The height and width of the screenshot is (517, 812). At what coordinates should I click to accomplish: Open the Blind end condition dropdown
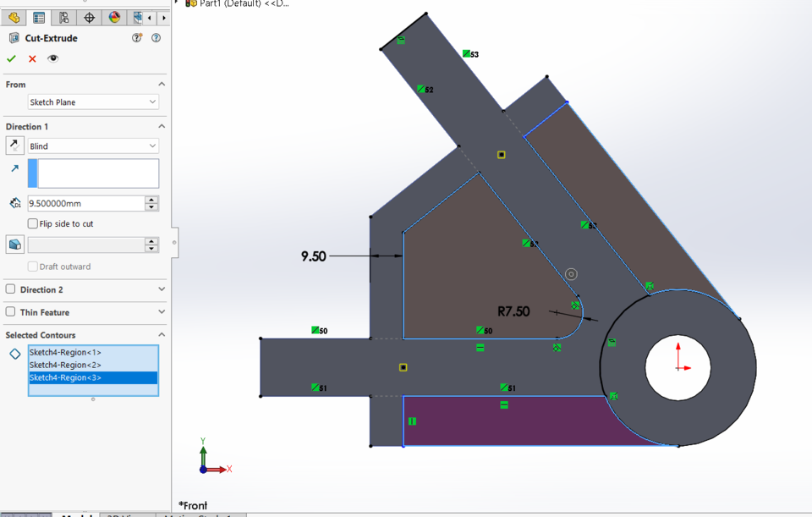point(93,146)
